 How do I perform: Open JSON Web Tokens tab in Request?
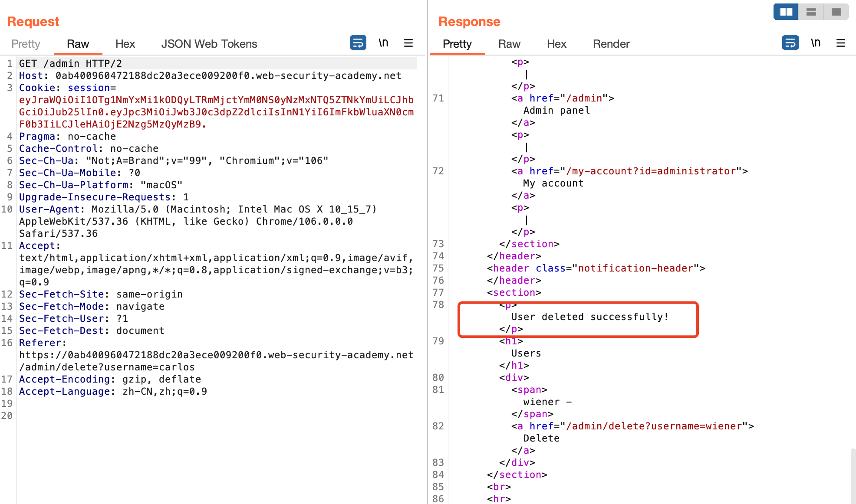click(x=209, y=44)
